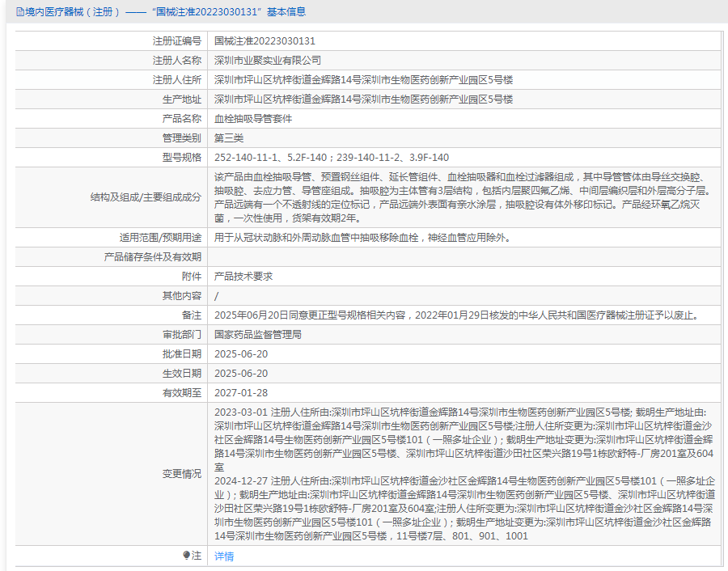This screenshot has width=728, height=571.
Task: Click the remark text beginning 2025年06月20日同意更正
Action: point(457,315)
